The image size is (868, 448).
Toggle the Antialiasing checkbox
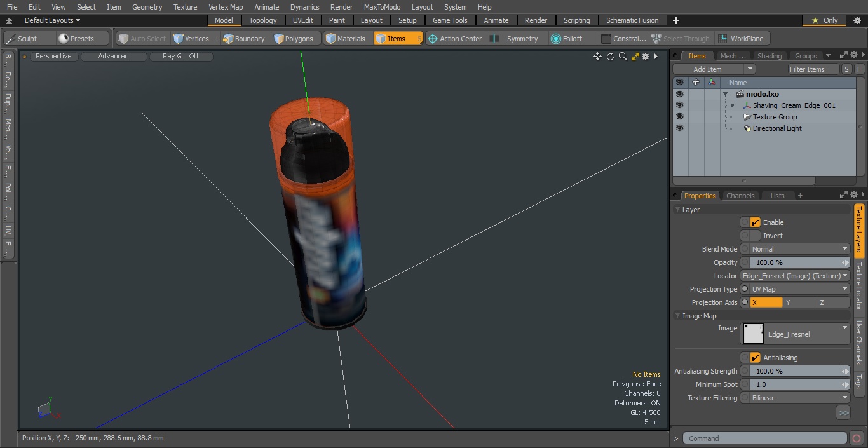coord(756,358)
